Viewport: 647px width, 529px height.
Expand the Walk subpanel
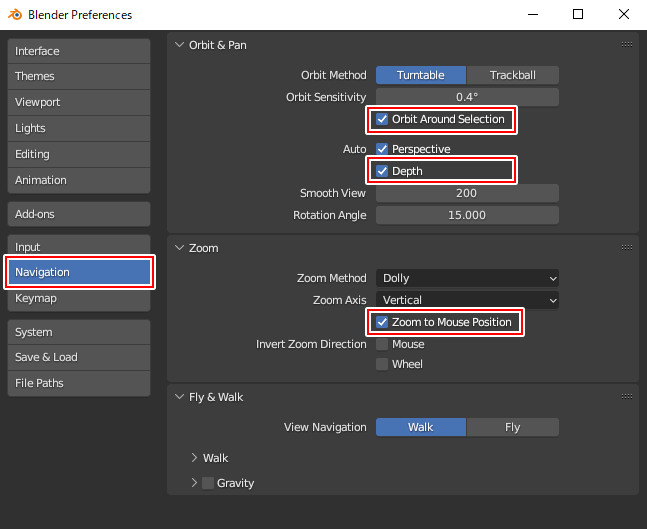195,458
